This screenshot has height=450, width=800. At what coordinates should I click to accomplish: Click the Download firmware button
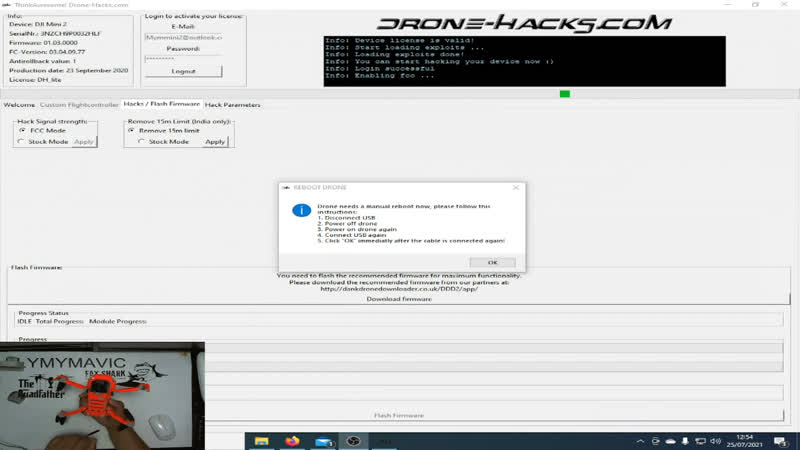click(x=399, y=299)
